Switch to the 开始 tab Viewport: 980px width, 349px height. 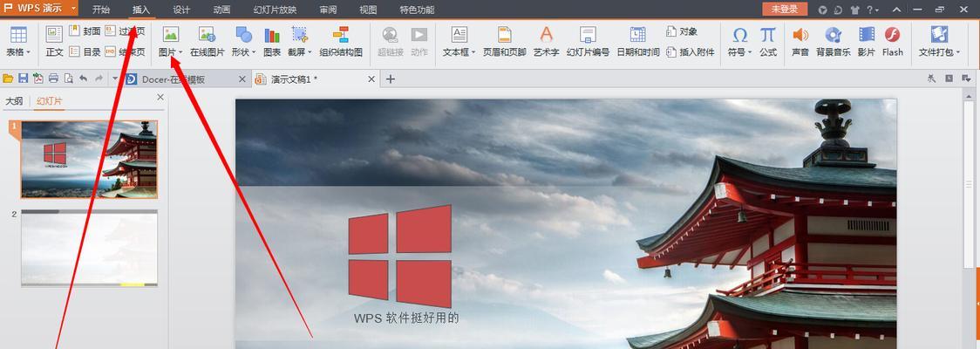[x=101, y=10]
